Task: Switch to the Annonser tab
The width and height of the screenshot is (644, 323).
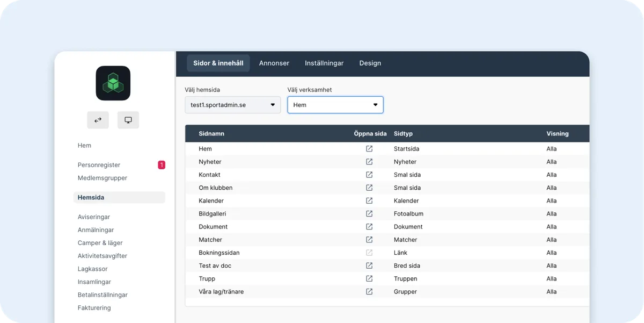Action: tap(274, 63)
